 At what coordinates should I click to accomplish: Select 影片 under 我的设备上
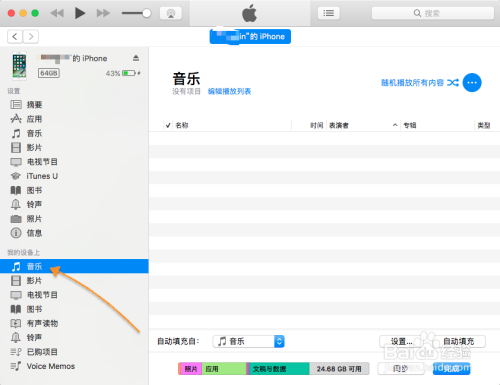74,281
